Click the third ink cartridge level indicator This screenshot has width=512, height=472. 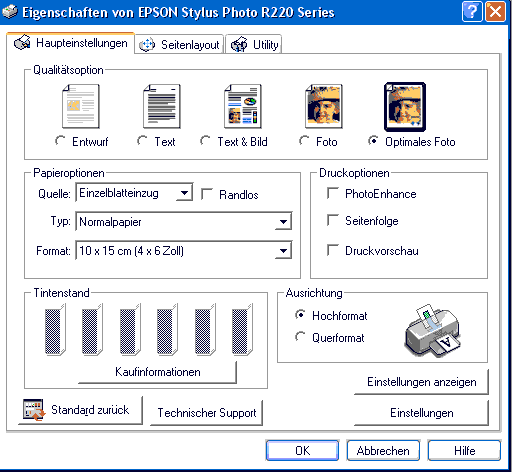[x=130, y=330]
